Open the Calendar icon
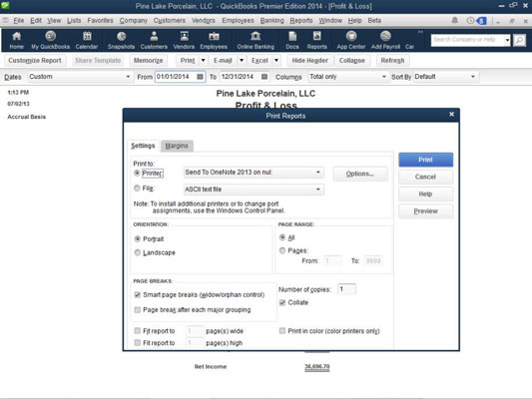532x399 pixels. pyautogui.click(x=87, y=40)
